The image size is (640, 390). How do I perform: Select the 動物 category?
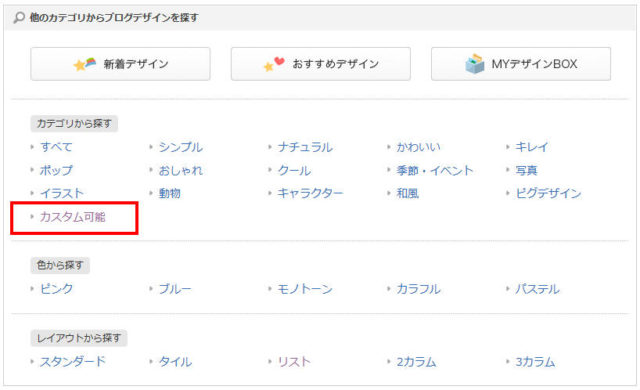169,193
